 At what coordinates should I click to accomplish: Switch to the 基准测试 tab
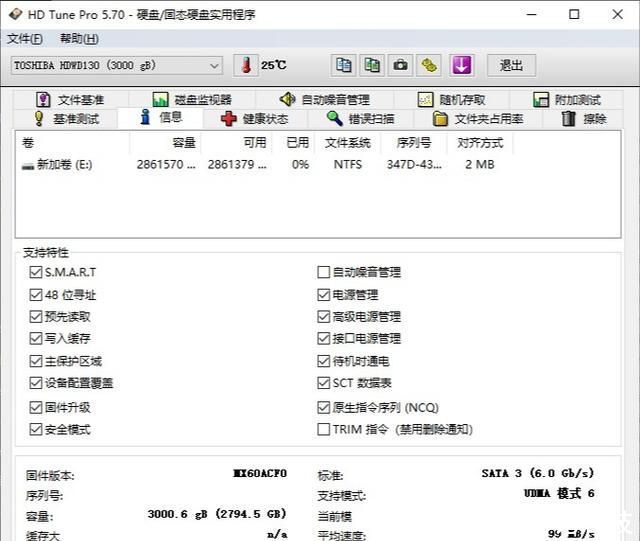coord(67,119)
